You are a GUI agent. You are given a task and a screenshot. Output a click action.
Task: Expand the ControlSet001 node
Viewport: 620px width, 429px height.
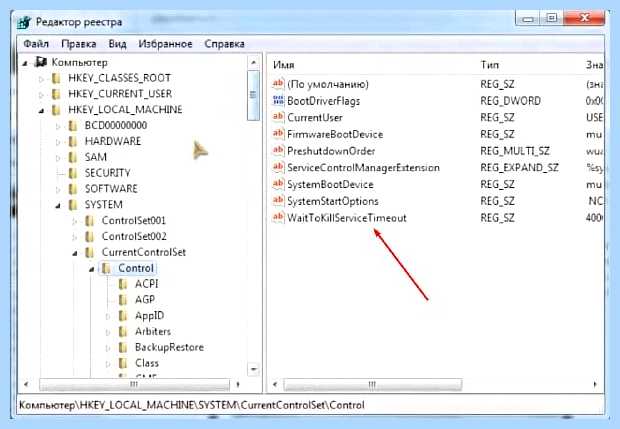click(x=74, y=221)
